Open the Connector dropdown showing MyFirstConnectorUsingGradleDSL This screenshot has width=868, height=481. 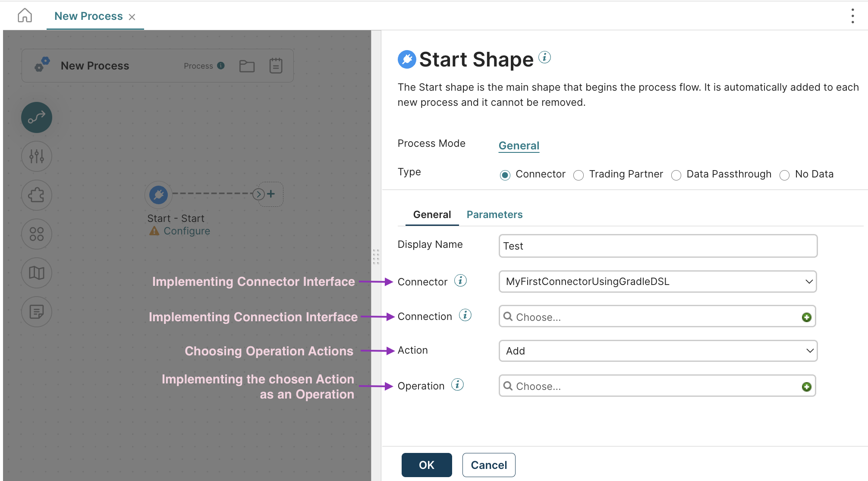[657, 282]
